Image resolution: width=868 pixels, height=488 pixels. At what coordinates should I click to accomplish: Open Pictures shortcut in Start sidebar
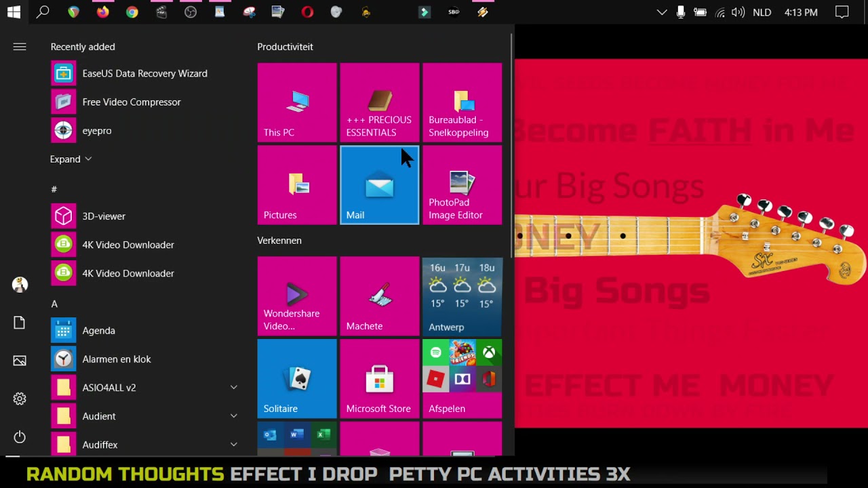(x=20, y=361)
